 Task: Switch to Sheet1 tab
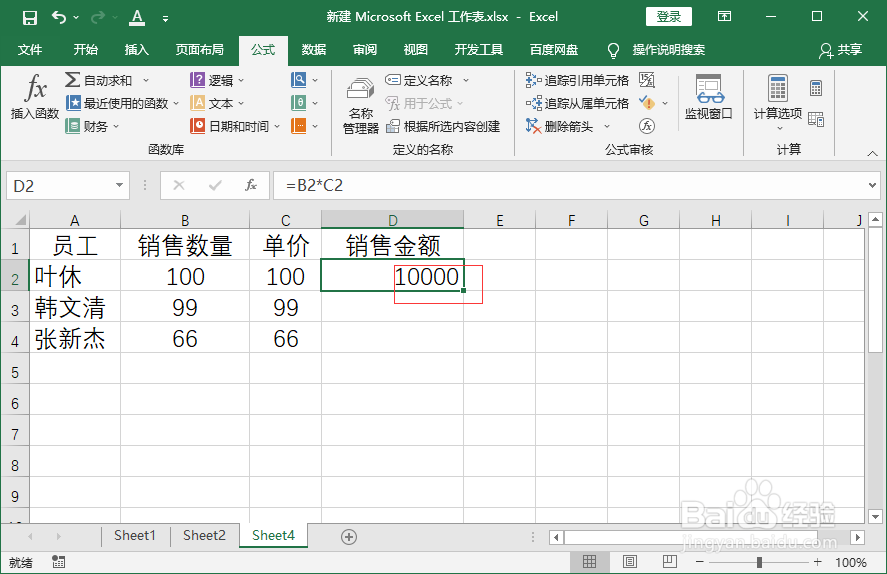(x=135, y=536)
